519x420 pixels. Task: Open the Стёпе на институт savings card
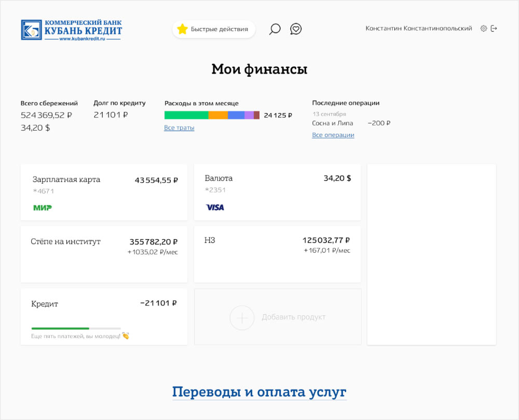(104, 254)
